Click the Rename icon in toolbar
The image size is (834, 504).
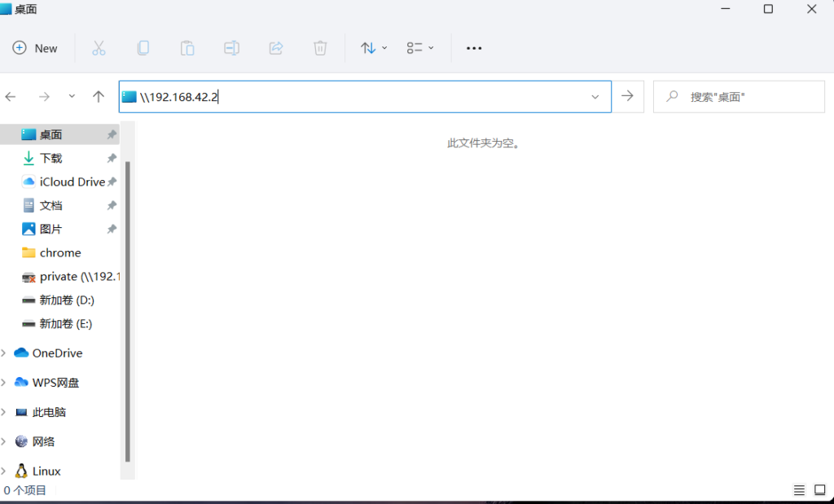pos(231,48)
